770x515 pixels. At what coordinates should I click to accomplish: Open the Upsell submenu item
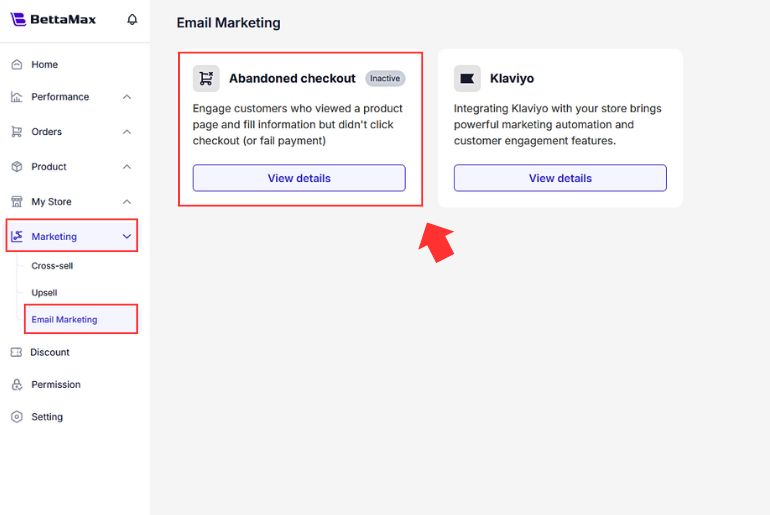tap(44, 293)
